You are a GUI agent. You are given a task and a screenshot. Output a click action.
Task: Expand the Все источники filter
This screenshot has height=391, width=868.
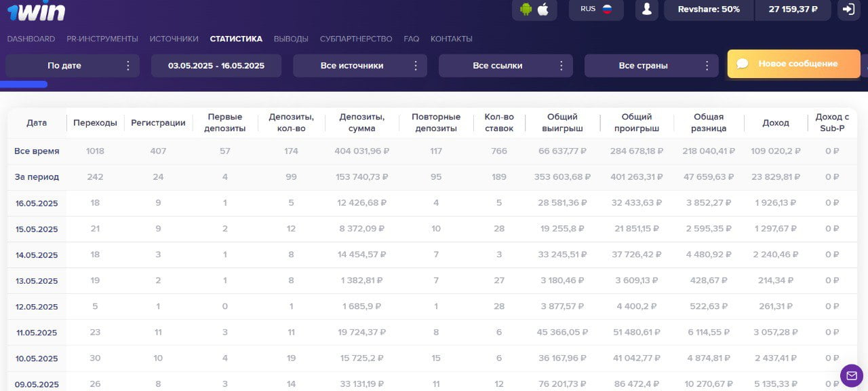click(x=360, y=66)
